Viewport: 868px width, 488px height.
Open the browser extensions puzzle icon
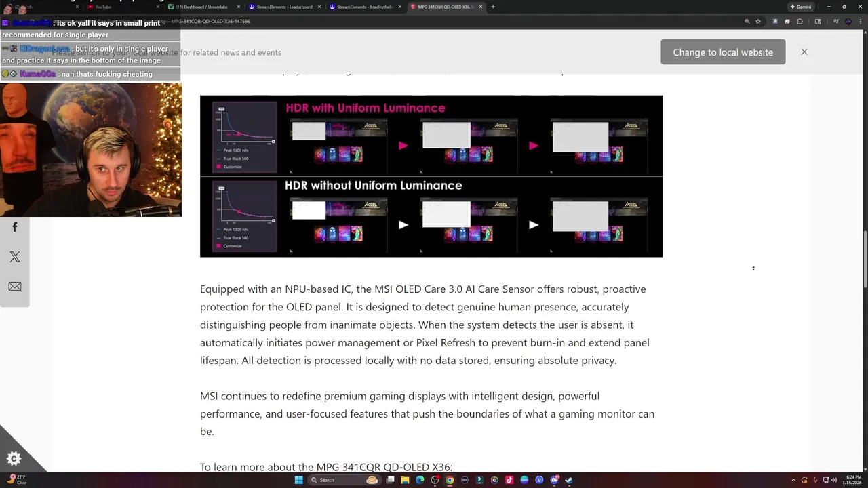click(800, 22)
